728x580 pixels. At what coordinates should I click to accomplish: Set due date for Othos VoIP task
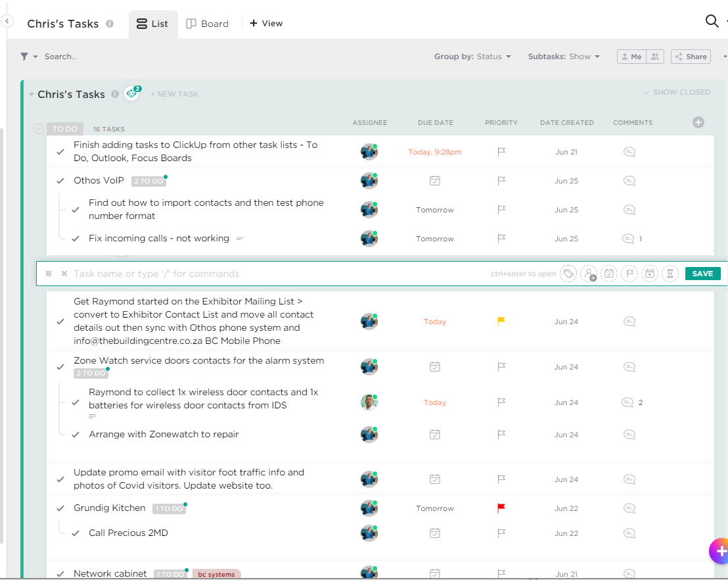(x=434, y=181)
